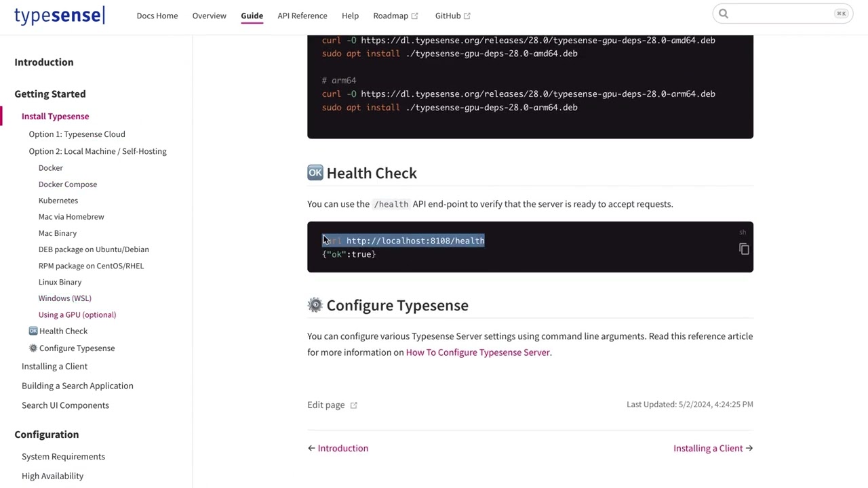This screenshot has height=488, width=868.
Task: Click the '# arm64' comment line
Action: coord(339,81)
